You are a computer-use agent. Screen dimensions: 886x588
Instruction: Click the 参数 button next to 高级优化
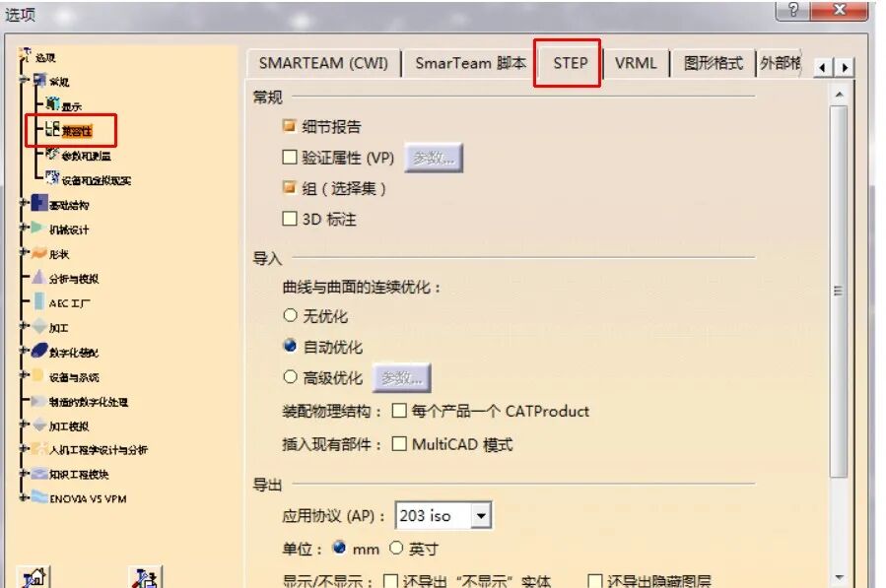(402, 377)
